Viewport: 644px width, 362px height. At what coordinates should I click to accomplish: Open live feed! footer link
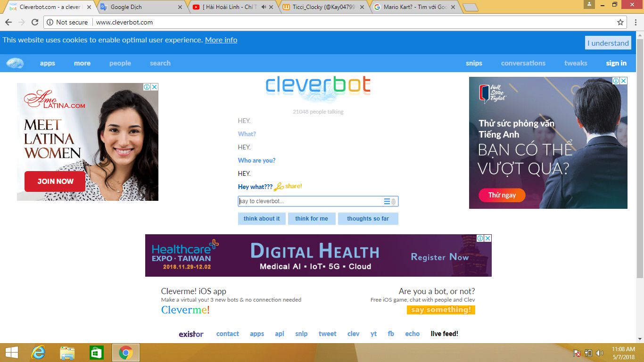445,334
